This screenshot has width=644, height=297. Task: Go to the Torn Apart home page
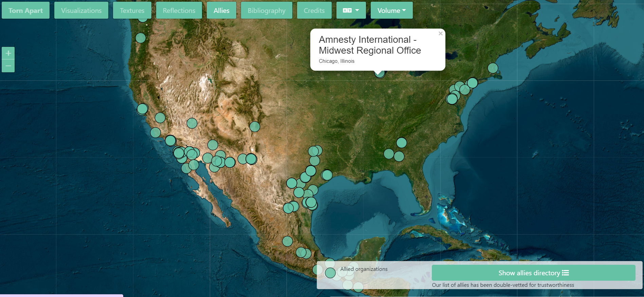pyautogui.click(x=25, y=11)
